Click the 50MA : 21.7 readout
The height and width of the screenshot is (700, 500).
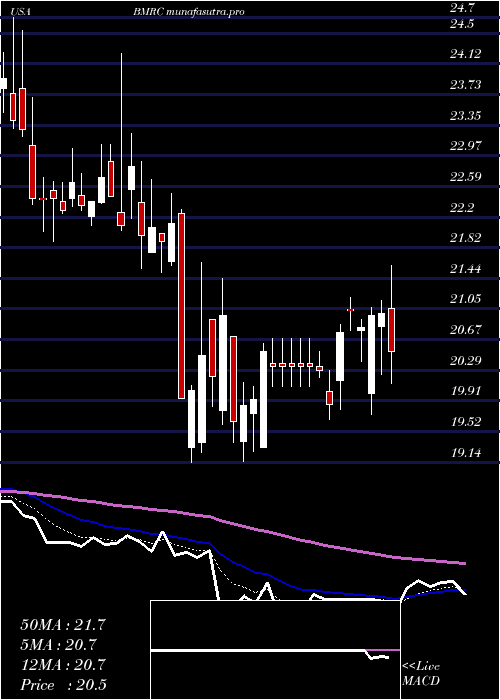(63, 625)
